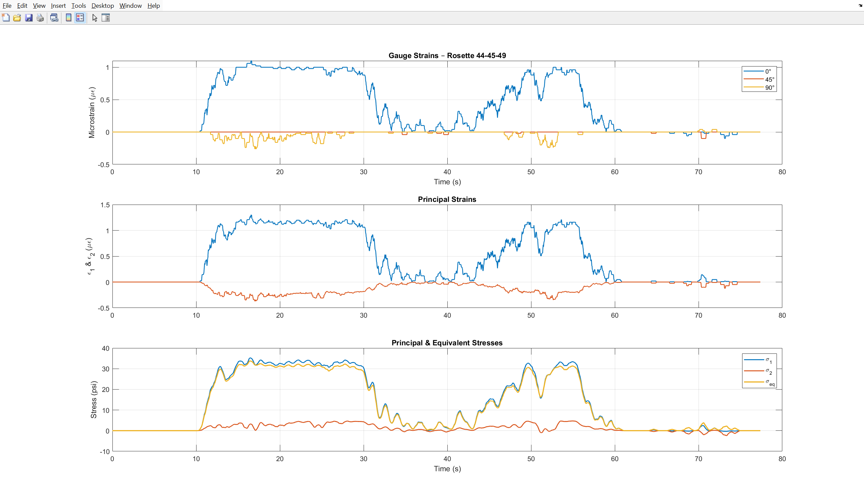This screenshot has width=864, height=504.
Task: Click the Link Plot toolbar icon
Action: pos(54,18)
